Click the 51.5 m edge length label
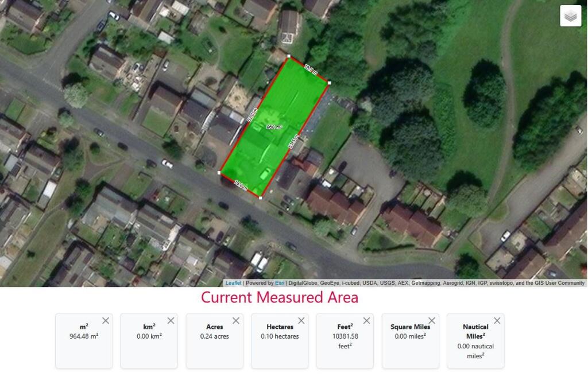The image size is (588, 380). [293, 141]
